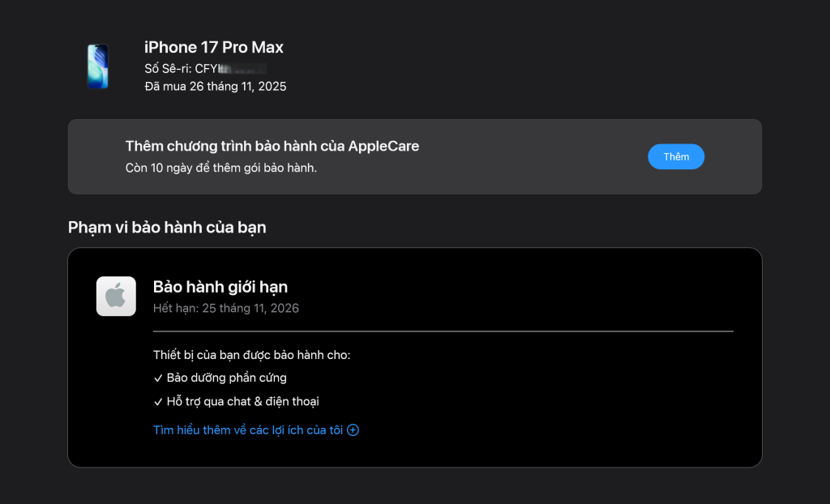Click the iPhone 17 Pro Max device image
This screenshot has width=830, height=504.
click(98, 66)
